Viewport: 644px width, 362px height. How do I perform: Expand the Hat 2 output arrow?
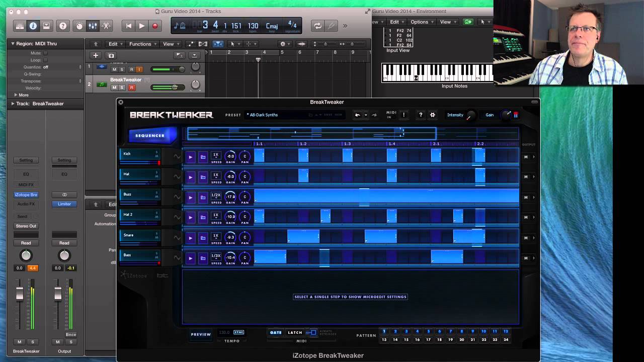534,217
